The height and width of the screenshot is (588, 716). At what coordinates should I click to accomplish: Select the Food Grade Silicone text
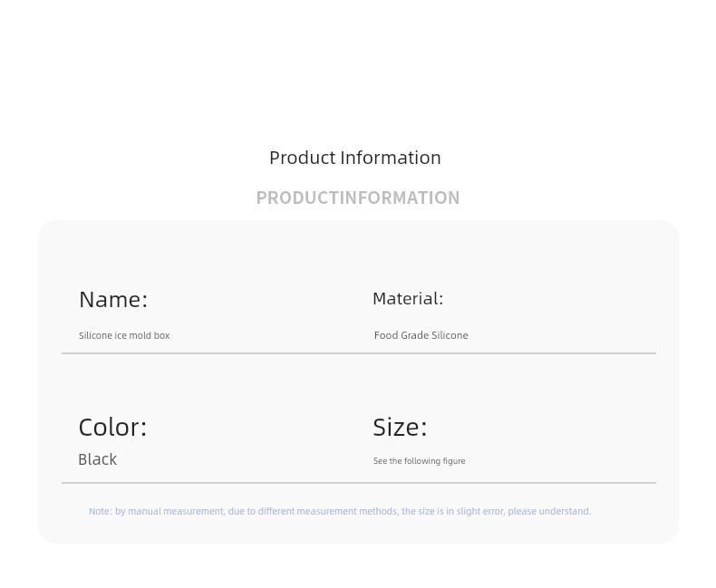click(421, 335)
